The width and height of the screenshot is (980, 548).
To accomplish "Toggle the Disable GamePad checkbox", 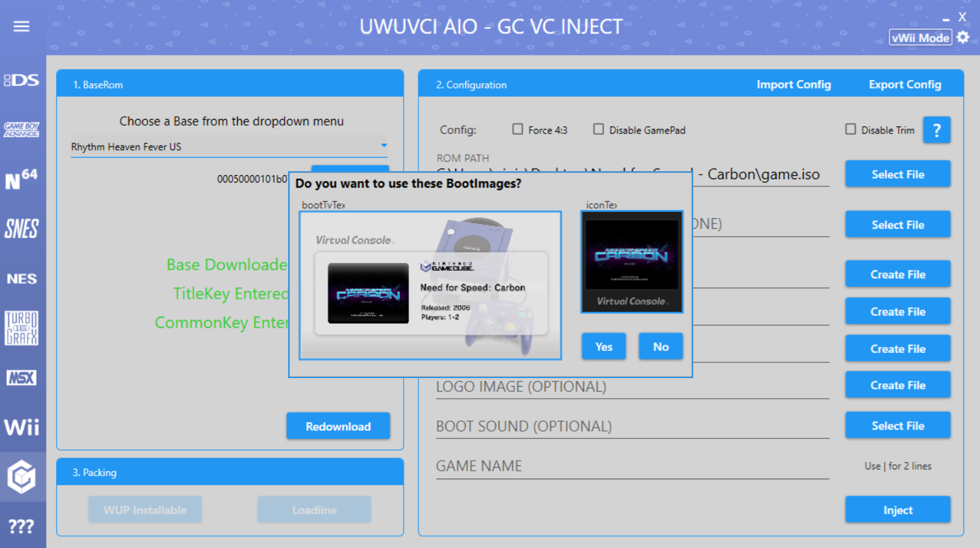I will tap(599, 130).
